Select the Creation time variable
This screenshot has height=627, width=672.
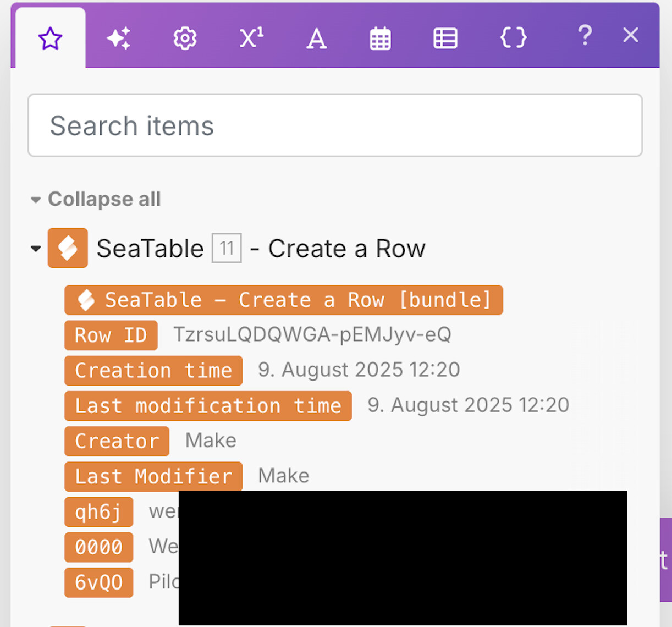(153, 371)
